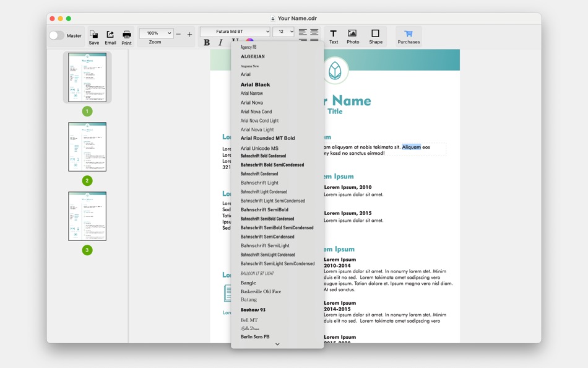
Task: Choose Bahnschrift SemiBold SemiCondensed font
Action: click(277, 228)
